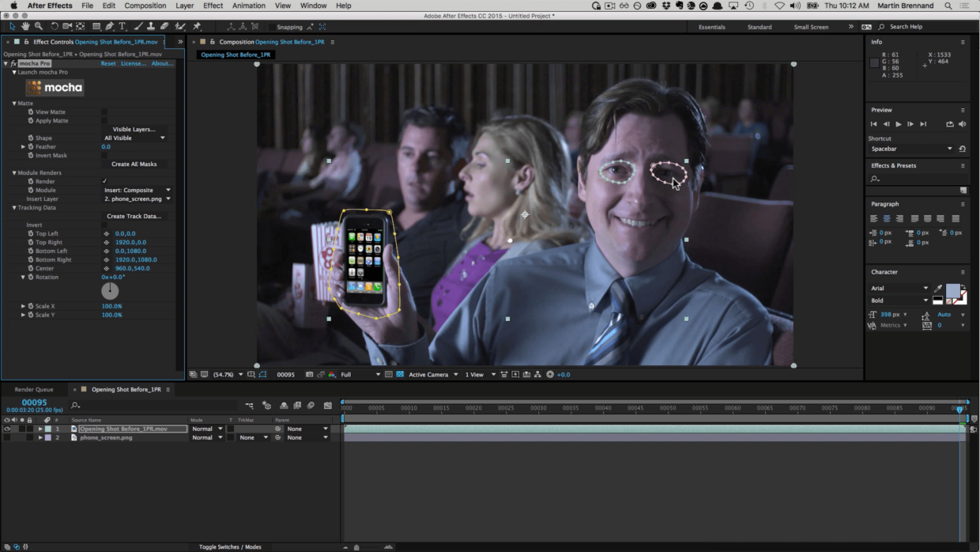Viewport: 980px width, 552px height.
Task: Switch to the Render Queue tab
Action: (x=34, y=389)
